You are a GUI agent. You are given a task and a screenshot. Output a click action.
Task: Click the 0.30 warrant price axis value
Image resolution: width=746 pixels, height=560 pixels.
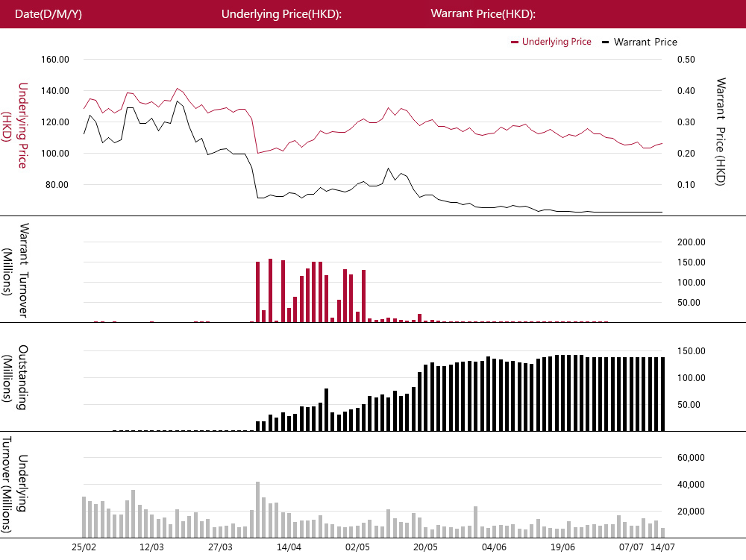686,122
